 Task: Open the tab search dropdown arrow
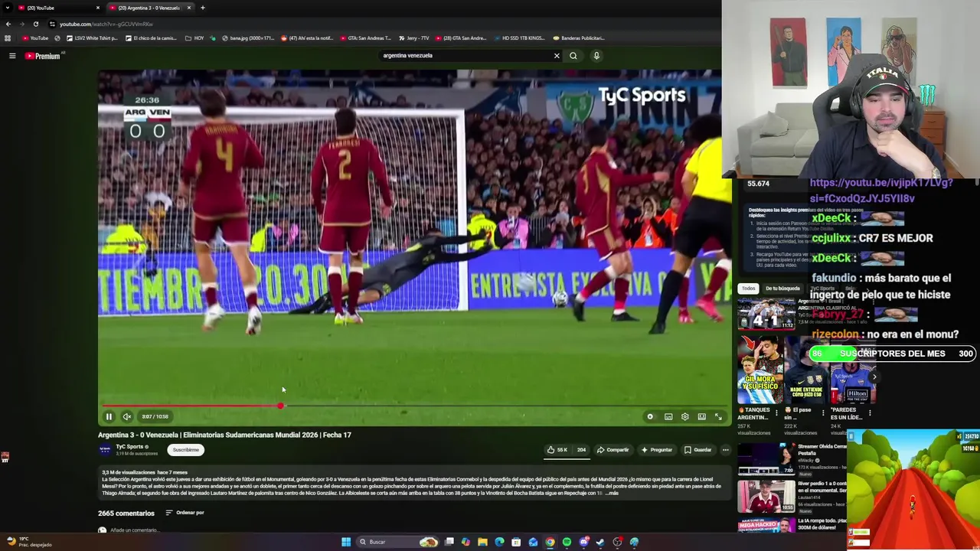tap(6, 8)
